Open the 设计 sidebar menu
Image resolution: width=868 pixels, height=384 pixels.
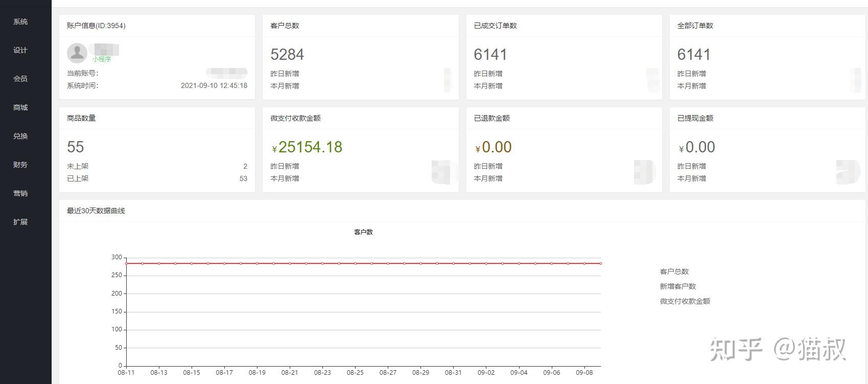[20, 50]
